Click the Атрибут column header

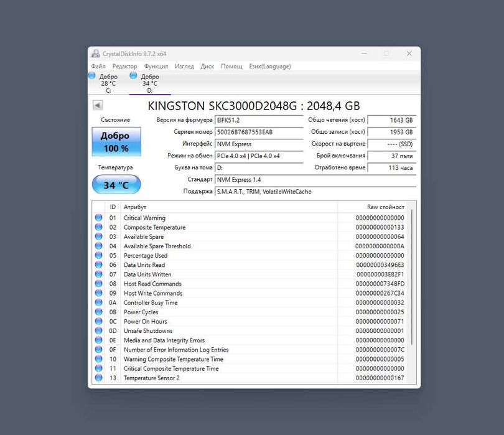coord(229,207)
